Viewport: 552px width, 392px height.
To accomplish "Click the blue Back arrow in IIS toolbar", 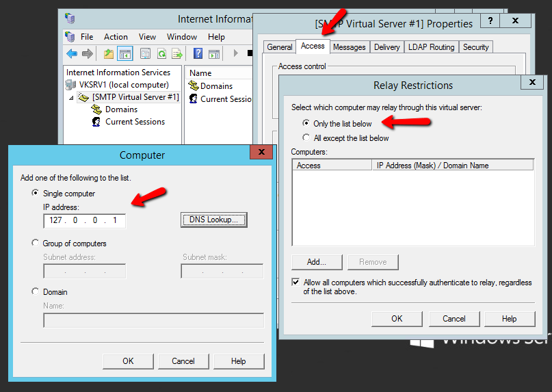I will click(x=72, y=54).
